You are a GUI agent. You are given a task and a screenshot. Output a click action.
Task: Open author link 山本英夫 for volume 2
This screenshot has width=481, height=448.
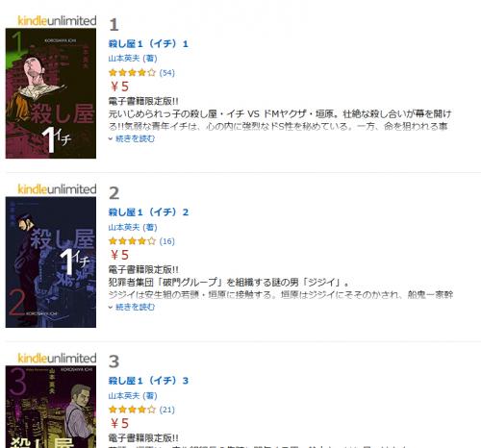124,227
